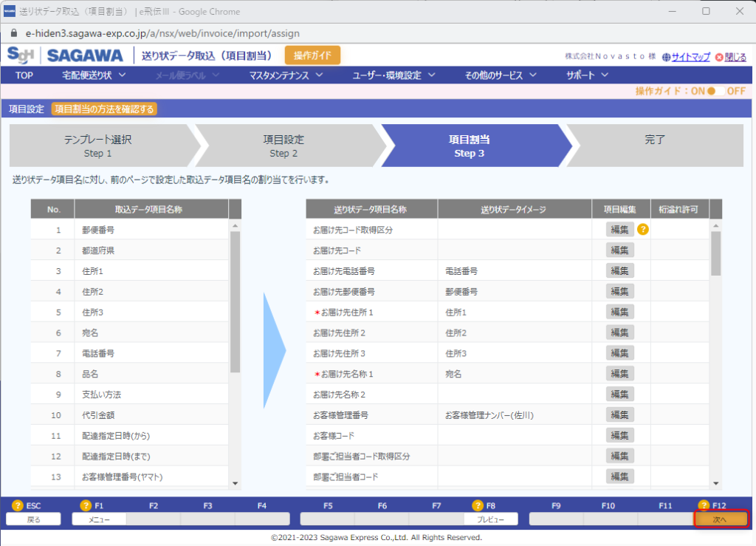Click 項目割当の方法を確認する link
Viewport: 756px width, 546px height.
coord(104,109)
